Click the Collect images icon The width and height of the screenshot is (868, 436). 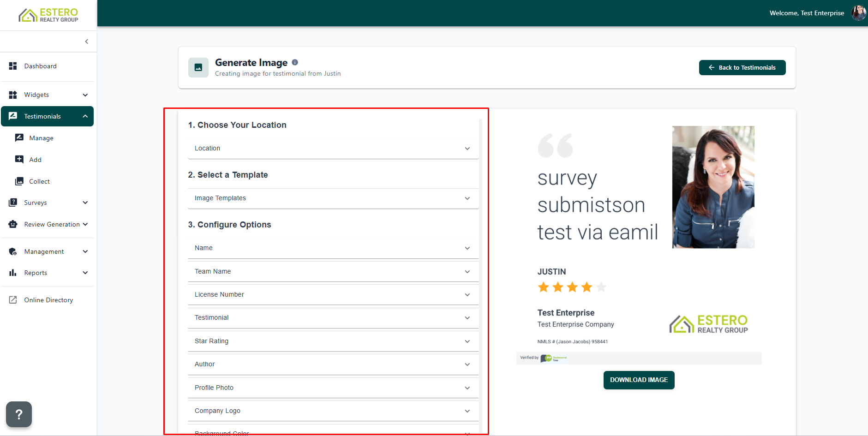[x=19, y=181]
